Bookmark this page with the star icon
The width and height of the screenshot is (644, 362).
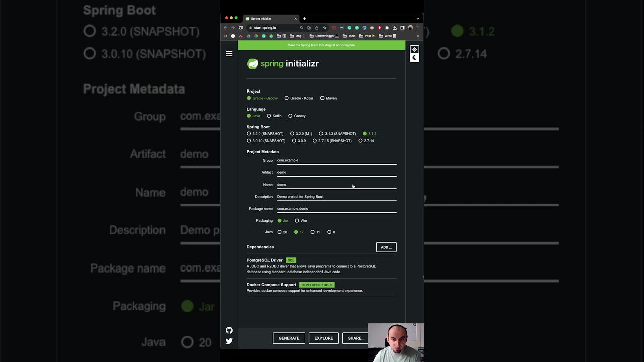click(325, 28)
